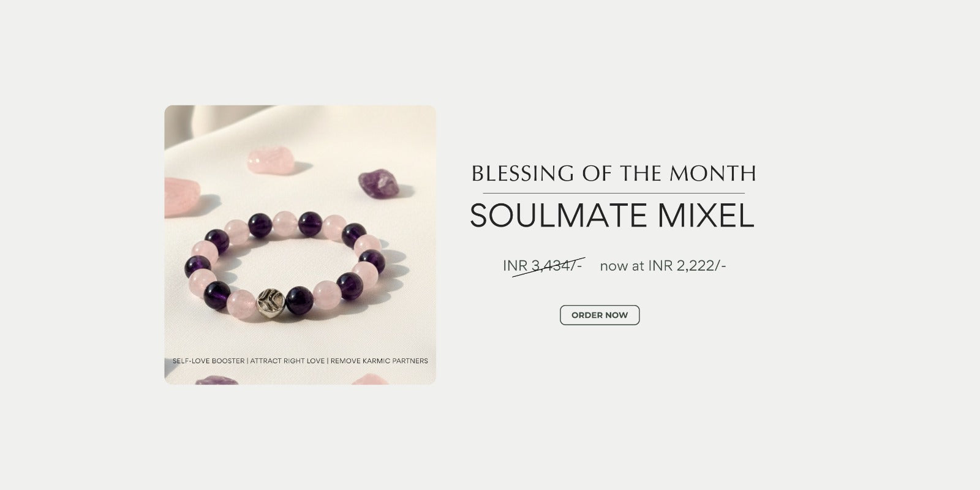
Task: Click the amethyst stone at image's bottom-left
Action: 217,380
